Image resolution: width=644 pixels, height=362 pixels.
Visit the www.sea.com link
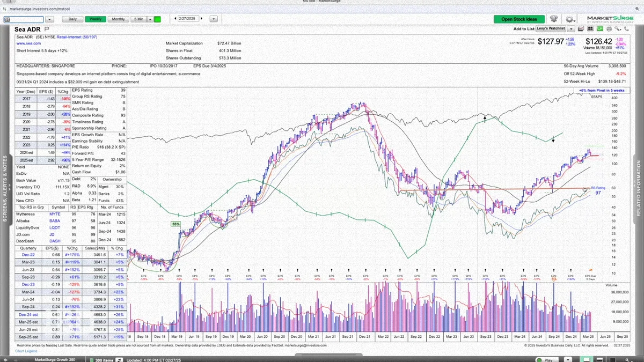point(28,43)
